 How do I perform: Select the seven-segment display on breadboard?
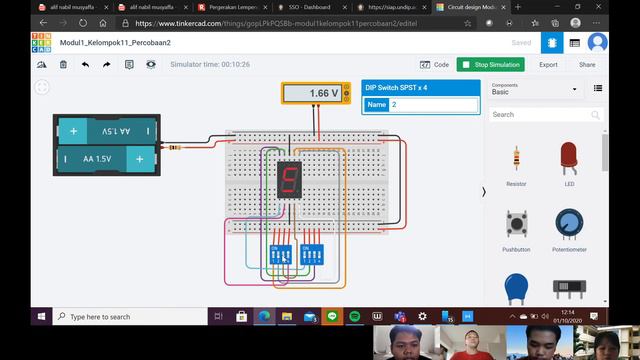click(x=289, y=180)
